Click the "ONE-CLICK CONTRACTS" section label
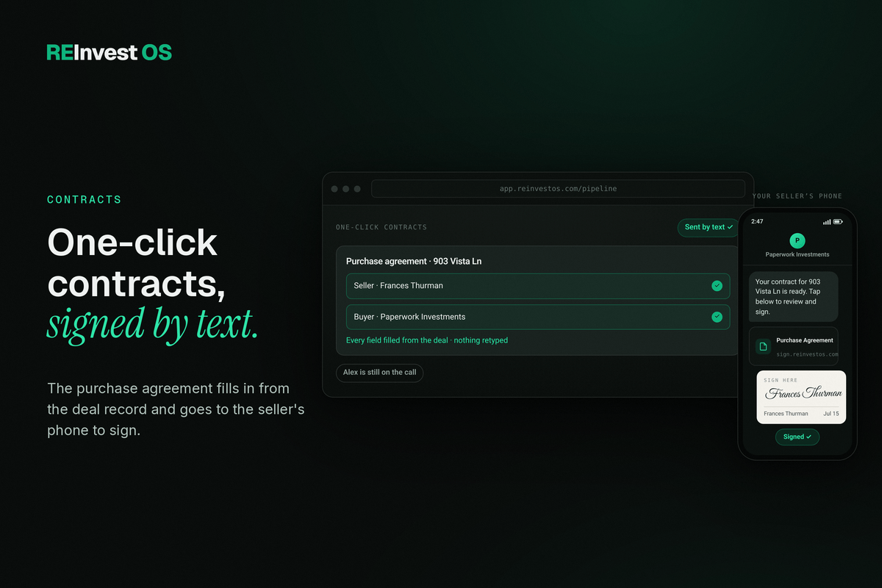 coord(381,227)
